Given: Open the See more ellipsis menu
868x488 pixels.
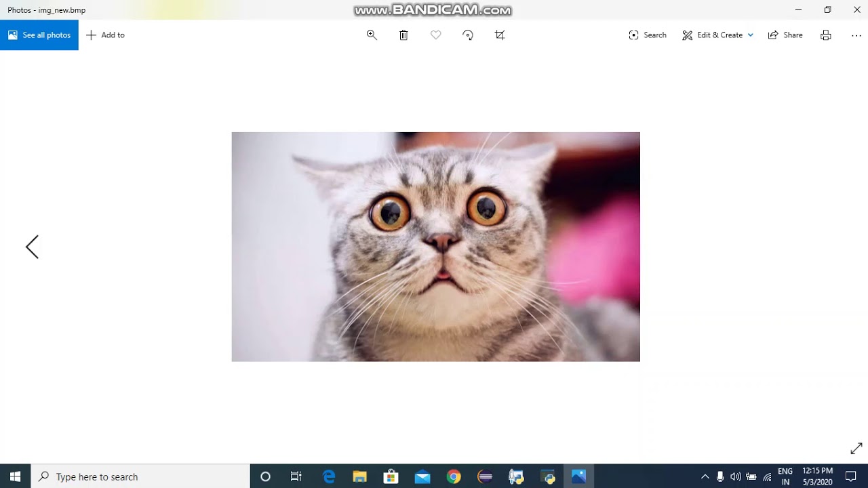Looking at the screenshot, I should (856, 35).
